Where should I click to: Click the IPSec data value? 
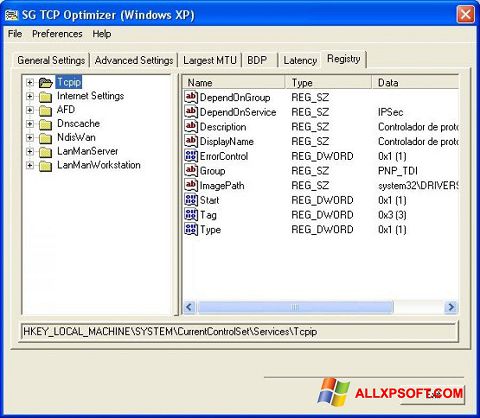point(390,112)
